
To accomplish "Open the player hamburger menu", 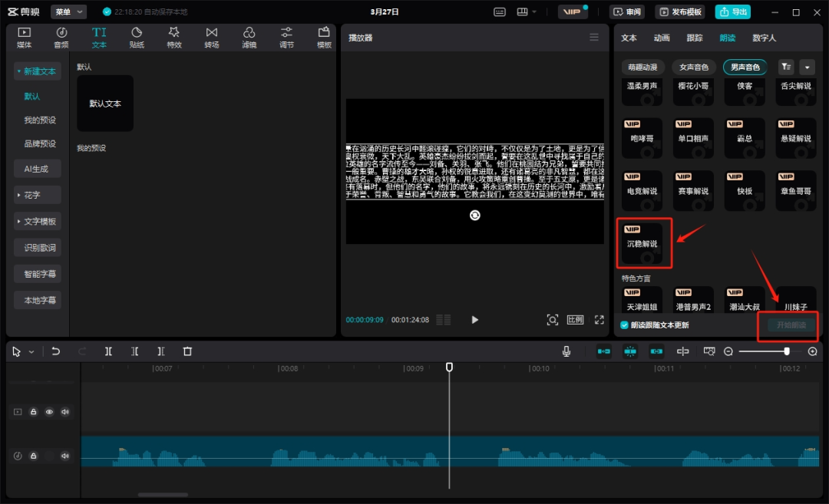I will (594, 38).
